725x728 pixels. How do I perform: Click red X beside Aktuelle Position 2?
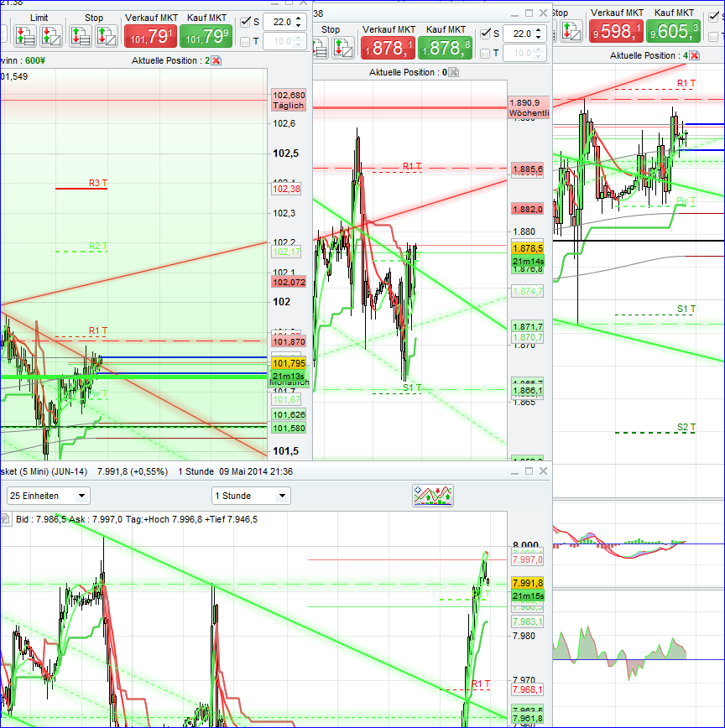click(216, 60)
